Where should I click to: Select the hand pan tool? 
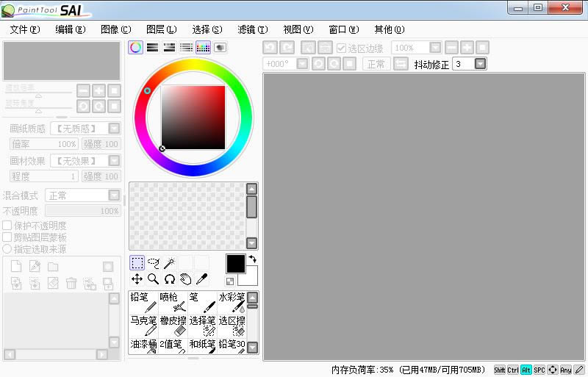point(186,279)
